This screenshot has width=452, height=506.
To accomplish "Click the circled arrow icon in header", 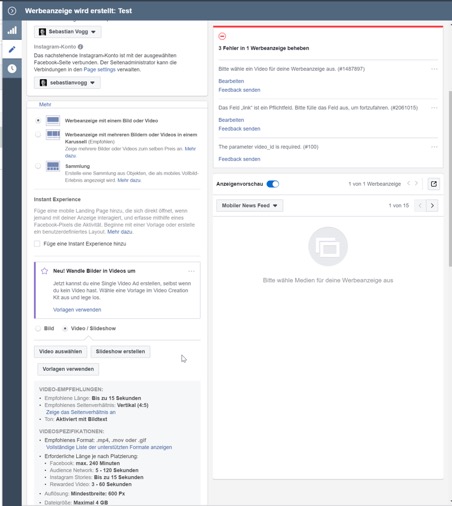I will click(12, 11).
